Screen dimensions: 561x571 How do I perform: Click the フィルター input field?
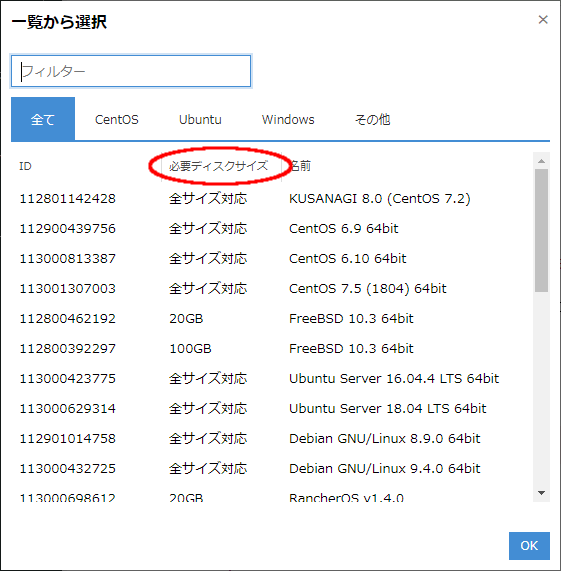click(x=131, y=71)
